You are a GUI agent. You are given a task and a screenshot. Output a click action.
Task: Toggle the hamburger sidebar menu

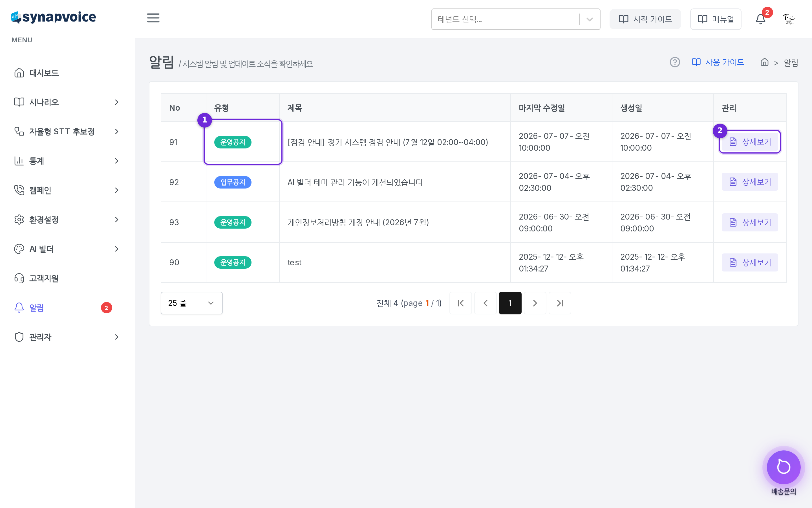pyautogui.click(x=153, y=18)
